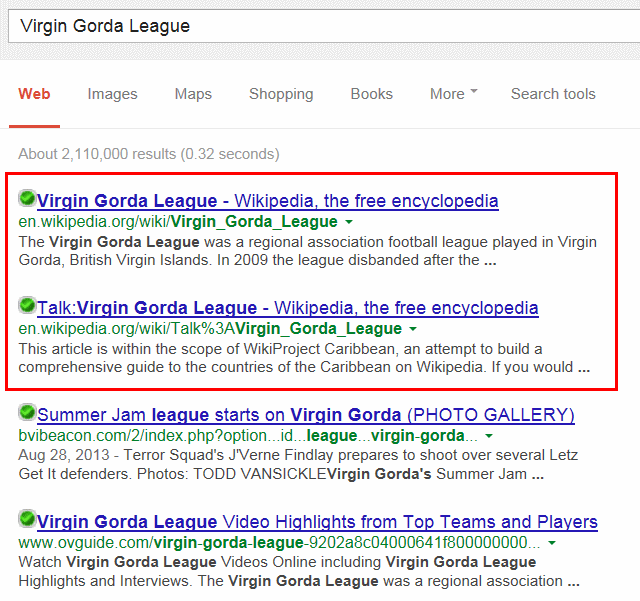Expand dropdown arrow after en.wikipedia.org/wiki/Virgin_Gorda_League URL
Screen dimensions: 640x601
pyautogui.click(x=349, y=222)
